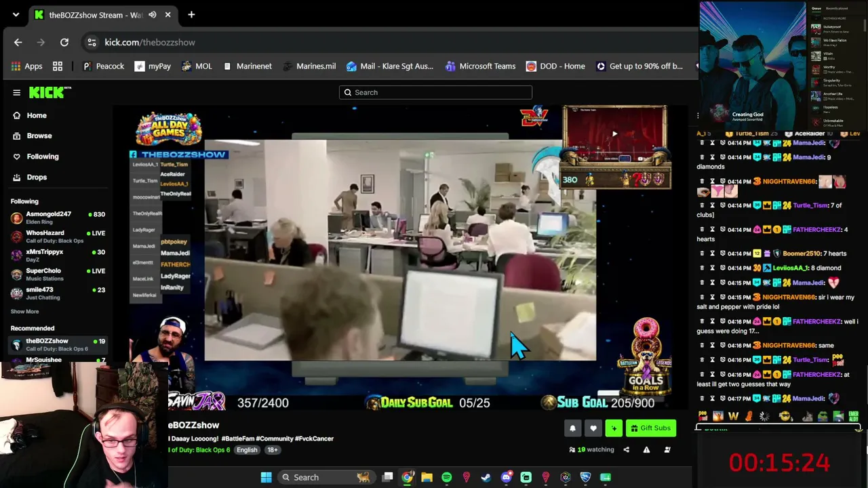Click the 18+ tag
Viewport: 868px width, 488px height.
[x=272, y=450]
